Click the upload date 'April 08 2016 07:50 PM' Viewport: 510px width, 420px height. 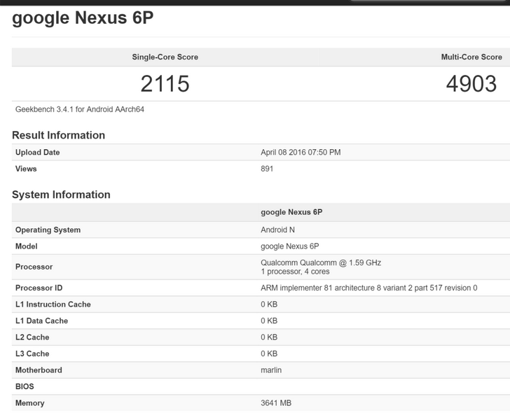(301, 152)
